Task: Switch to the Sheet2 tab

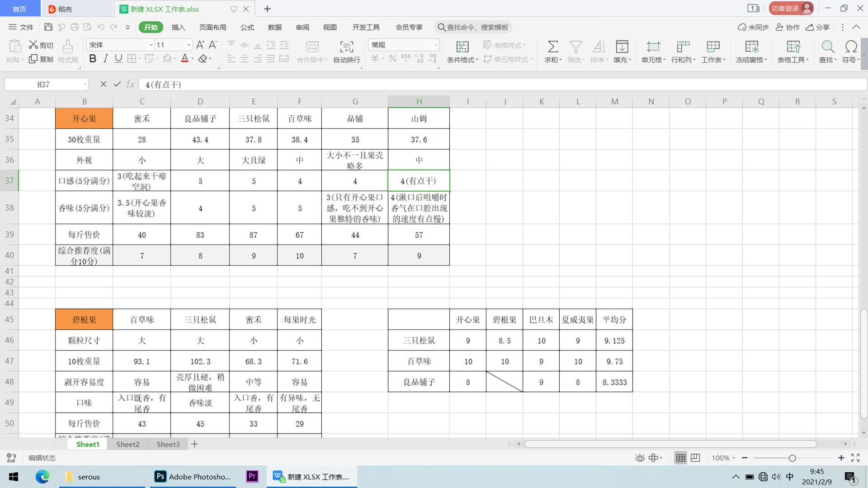Action: 128,444
